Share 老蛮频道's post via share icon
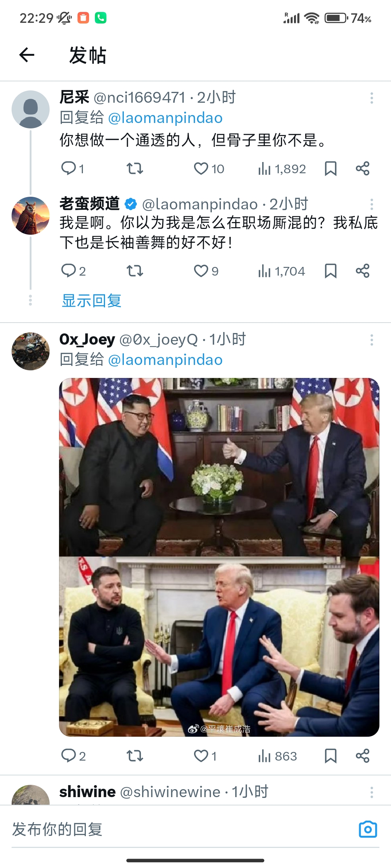This screenshot has width=391, height=868. [x=362, y=271]
